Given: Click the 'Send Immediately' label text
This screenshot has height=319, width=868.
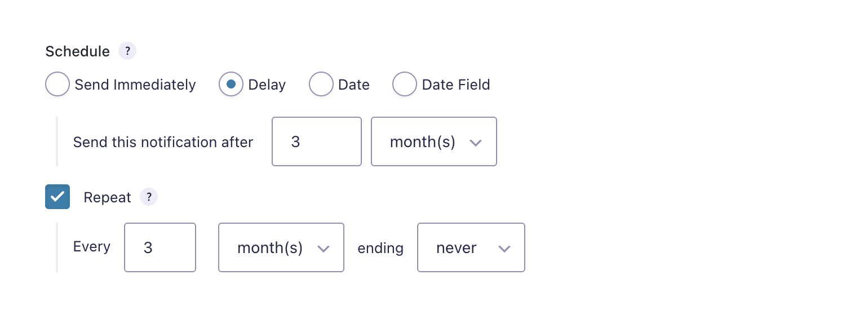Looking at the screenshot, I should [x=135, y=85].
